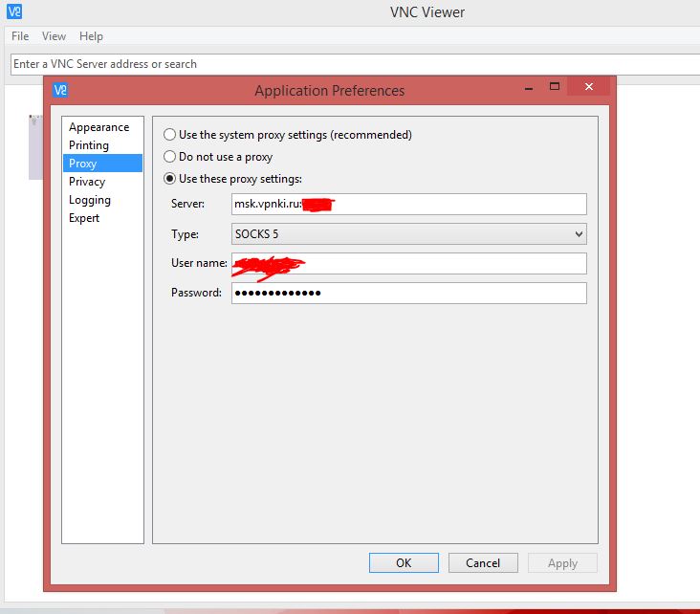Click the VNC Viewer logo in main title bar
This screenshot has width=700, height=614.
tap(14, 11)
